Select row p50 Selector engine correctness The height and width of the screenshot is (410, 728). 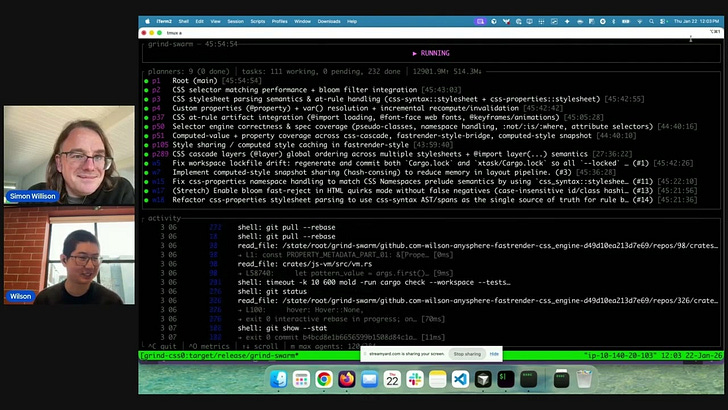pos(421,126)
